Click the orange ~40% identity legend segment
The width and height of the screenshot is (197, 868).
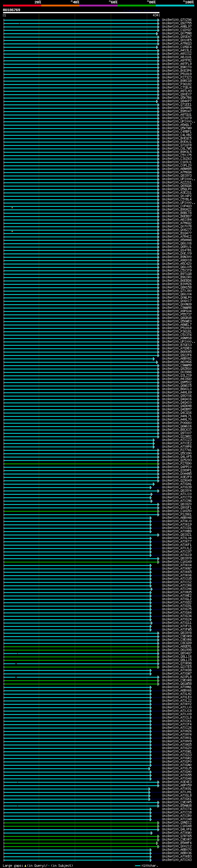point(60,6)
